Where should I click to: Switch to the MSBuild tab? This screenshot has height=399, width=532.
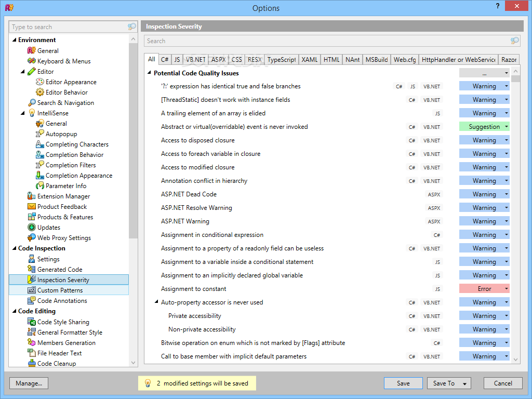click(x=377, y=59)
